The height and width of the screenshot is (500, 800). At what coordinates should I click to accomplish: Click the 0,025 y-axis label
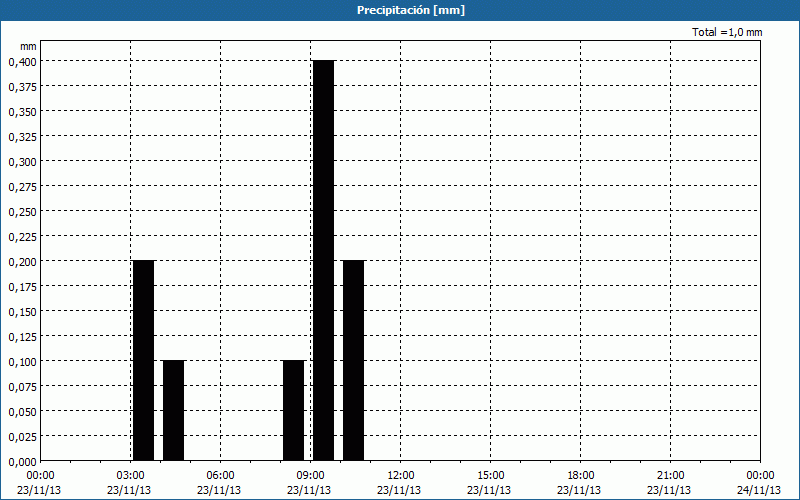22,437
